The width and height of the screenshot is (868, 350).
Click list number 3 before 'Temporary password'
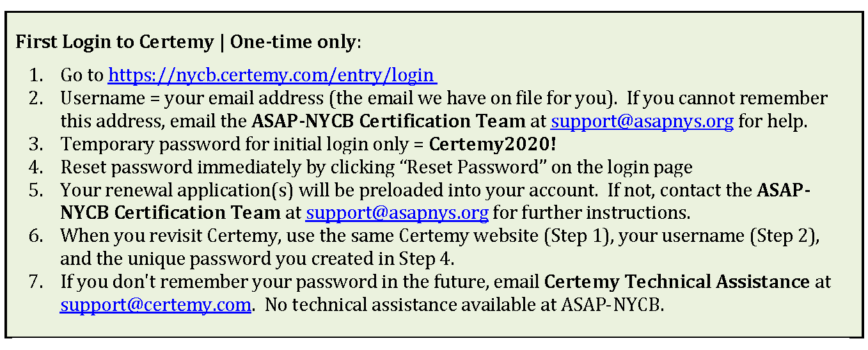coord(36,145)
